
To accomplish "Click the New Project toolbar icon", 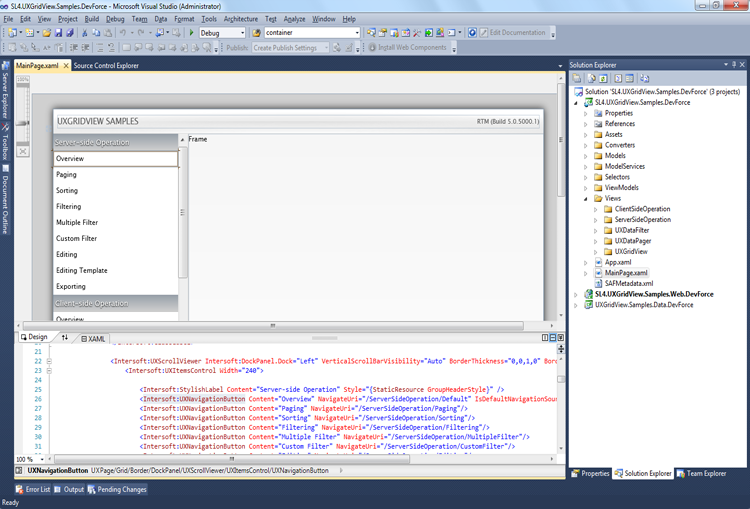I will 12,33.
